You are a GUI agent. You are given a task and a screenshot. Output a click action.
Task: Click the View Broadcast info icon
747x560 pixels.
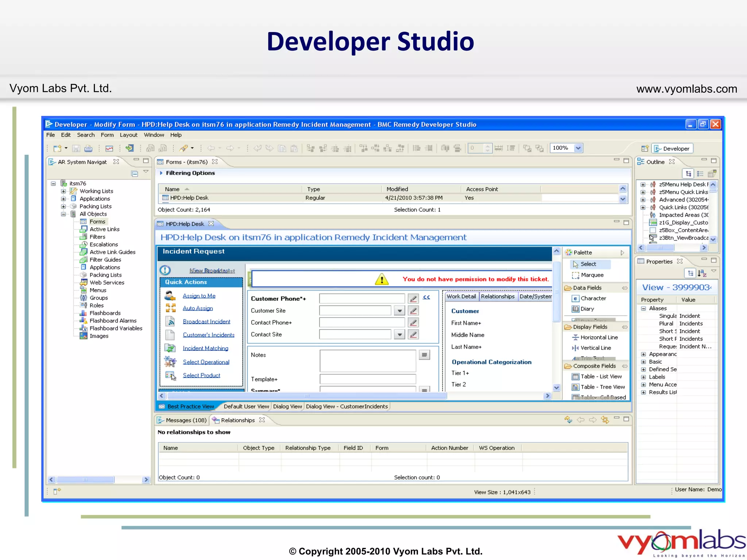[x=165, y=270]
